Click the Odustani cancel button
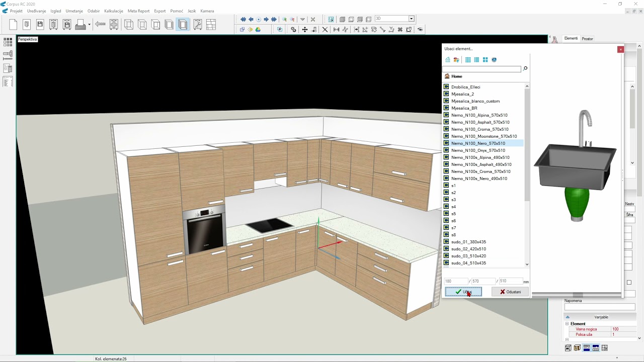 click(x=510, y=292)
